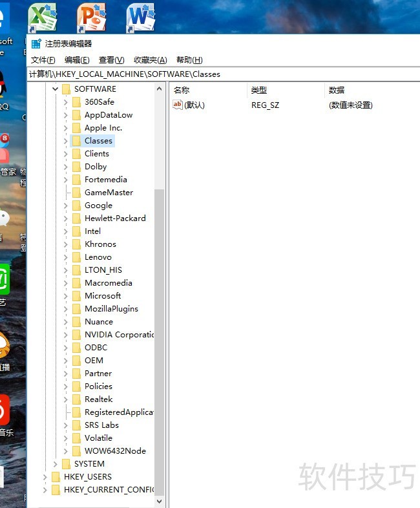420x508 pixels.
Task: Click the Classes folder icon
Action: [76, 141]
